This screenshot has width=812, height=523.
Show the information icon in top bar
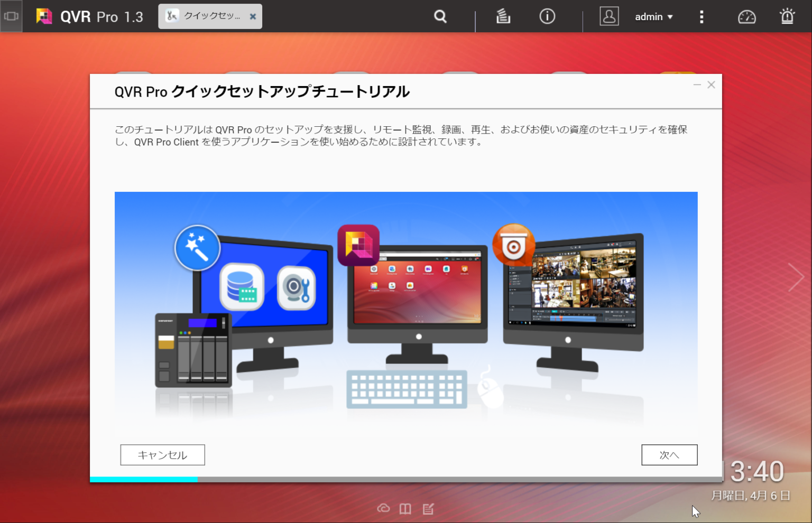547,16
